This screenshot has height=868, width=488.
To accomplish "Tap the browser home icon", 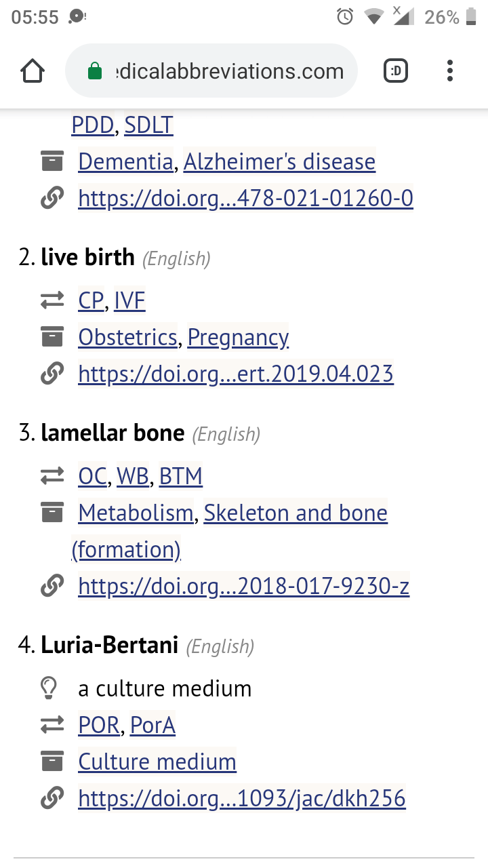I will 33,71.
